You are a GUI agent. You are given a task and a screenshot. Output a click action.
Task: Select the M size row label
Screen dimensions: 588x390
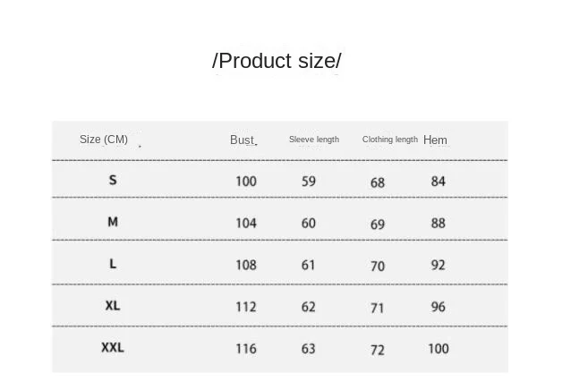pos(113,222)
